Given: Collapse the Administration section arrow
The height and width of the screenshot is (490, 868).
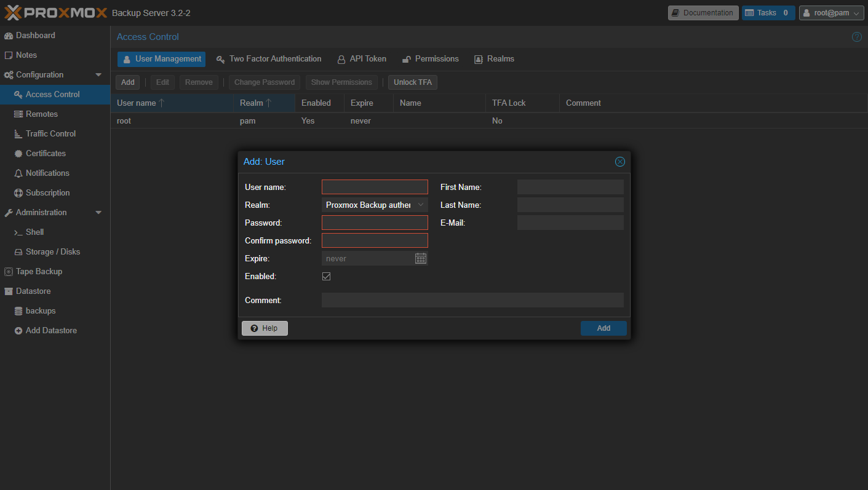Looking at the screenshot, I should pos(98,213).
